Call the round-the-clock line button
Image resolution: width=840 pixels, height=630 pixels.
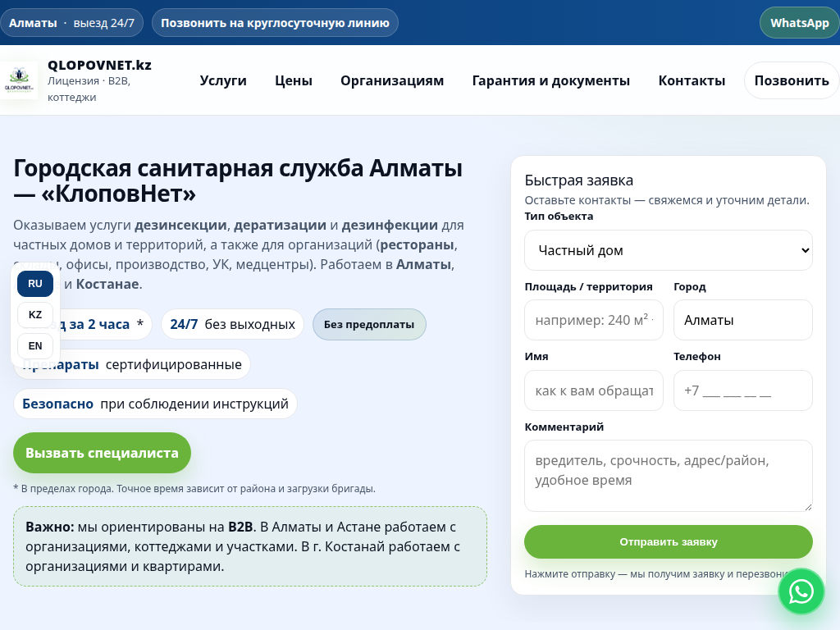pos(274,22)
